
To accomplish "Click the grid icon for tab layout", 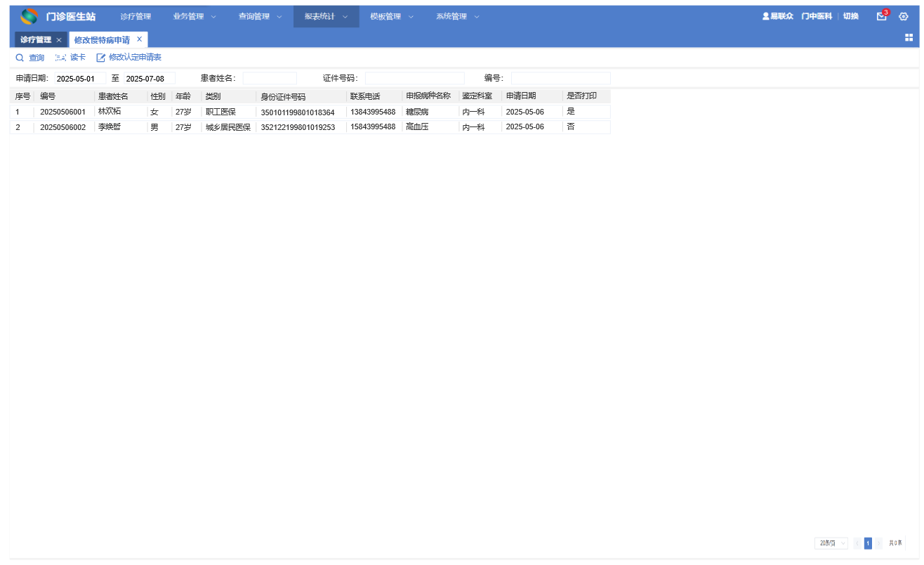I will (909, 38).
